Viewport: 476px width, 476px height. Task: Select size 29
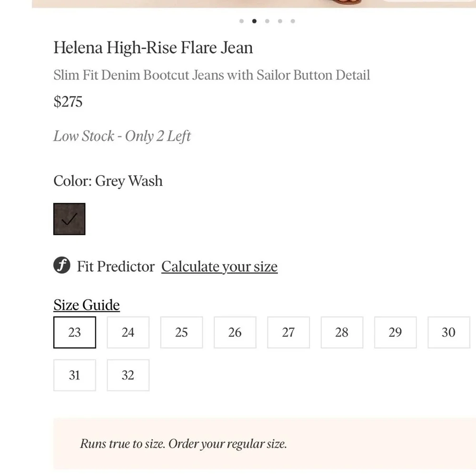pyautogui.click(x=395, y=332)
